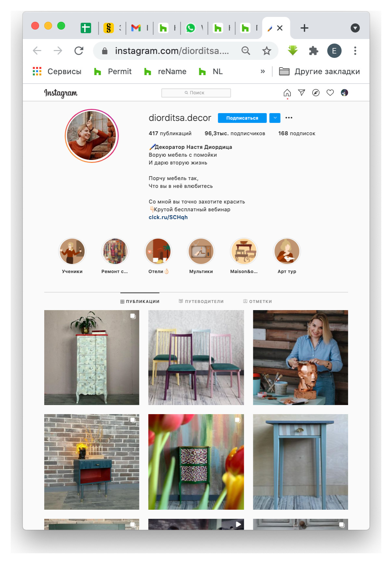This screenshot has width=392, height=564.
Task: Switch to the Путеводители tab
Action: [201, 301]
